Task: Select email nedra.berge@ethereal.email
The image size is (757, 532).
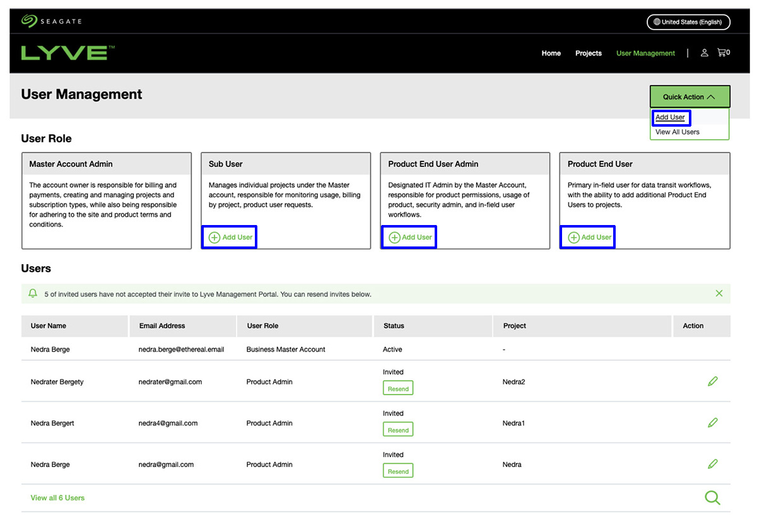Action: pyautogui.click(x=181, y=349)
